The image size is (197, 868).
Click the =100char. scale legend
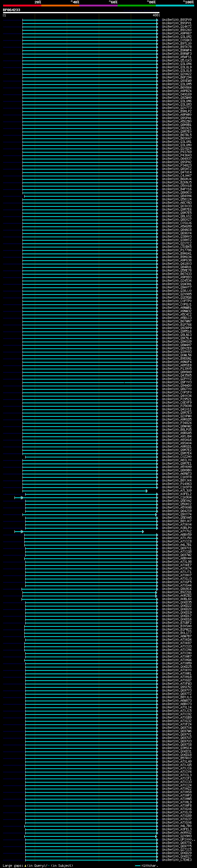(146, 866)
